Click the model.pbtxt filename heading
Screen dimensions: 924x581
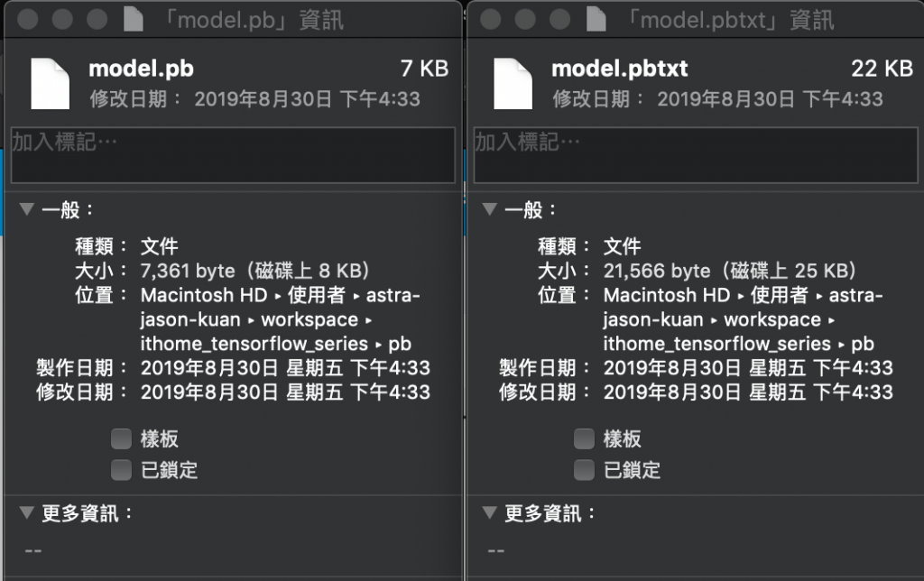pyautogui.click(x=619, y=69)
